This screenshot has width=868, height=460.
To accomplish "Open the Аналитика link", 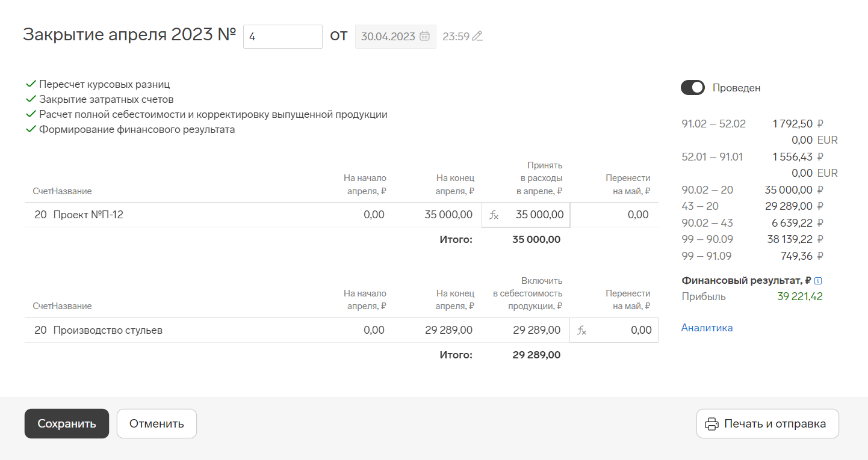I will pos(707,328).
